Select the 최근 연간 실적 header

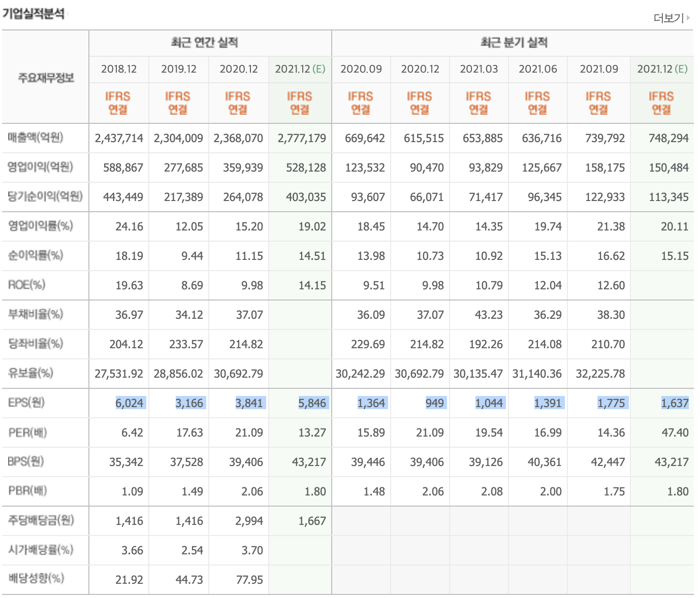coord(205,43)
